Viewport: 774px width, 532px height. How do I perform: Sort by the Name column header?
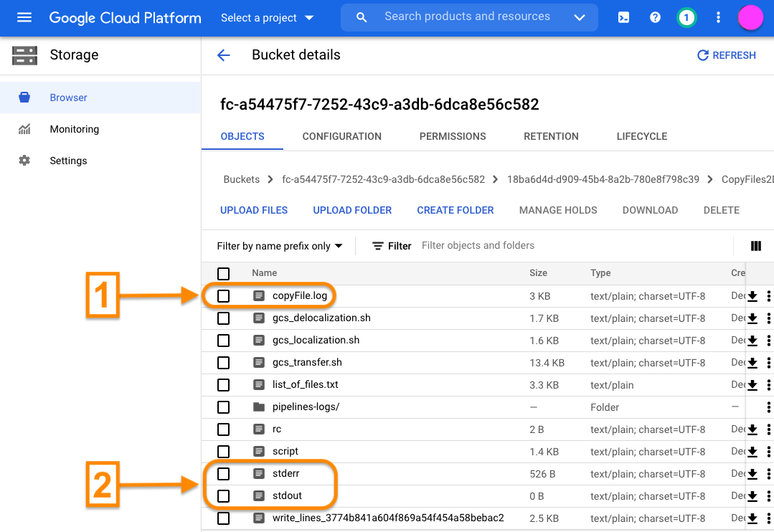(x=264, y=273)
